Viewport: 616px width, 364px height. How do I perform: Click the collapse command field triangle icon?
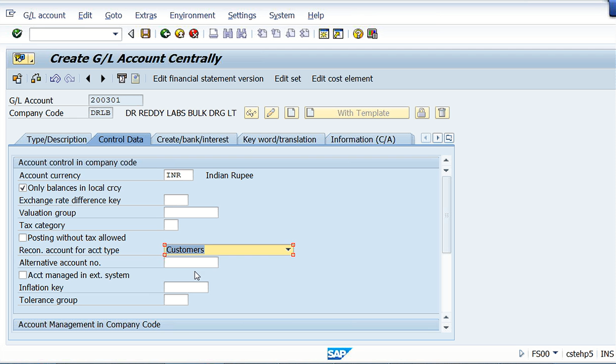[x=131, y=34]
